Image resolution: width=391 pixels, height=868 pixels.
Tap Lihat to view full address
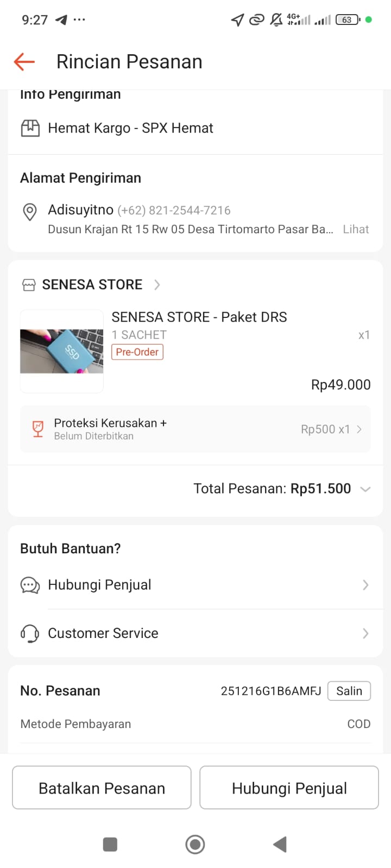pos(356,229)
